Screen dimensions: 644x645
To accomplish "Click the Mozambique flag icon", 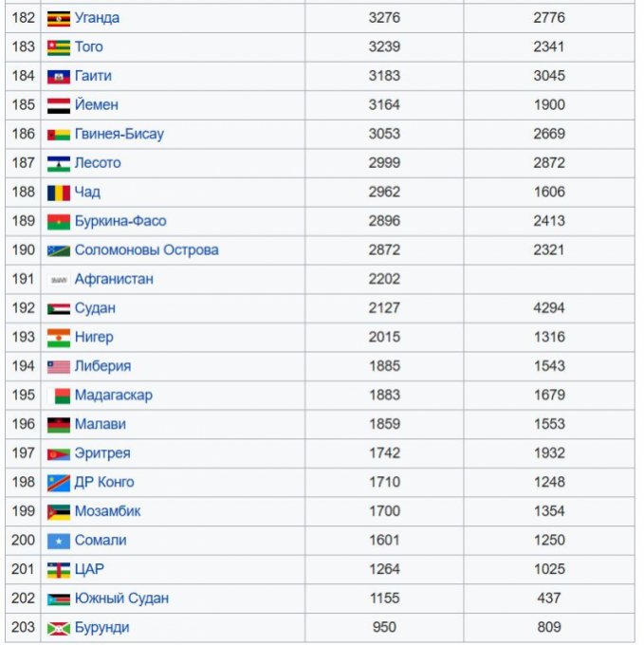I will (x=59, y=511).
